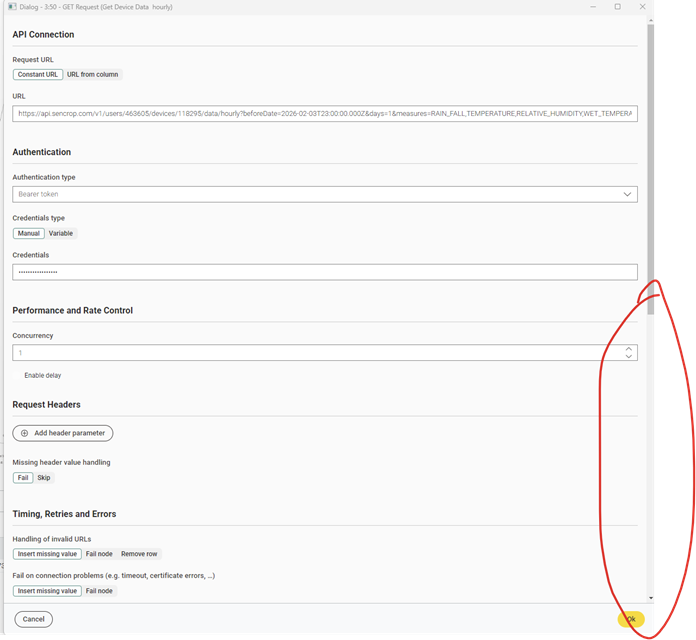Increase Concurrency with the up arrow
Viewport: 696px width, 640px height.
tap(628, 348)
